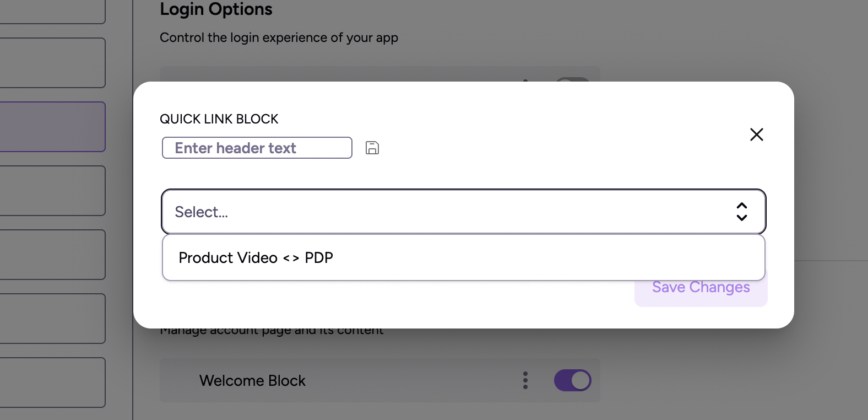Click the "Control the login experience" description text
Screen dimensions: 868x420
[279, 37]
